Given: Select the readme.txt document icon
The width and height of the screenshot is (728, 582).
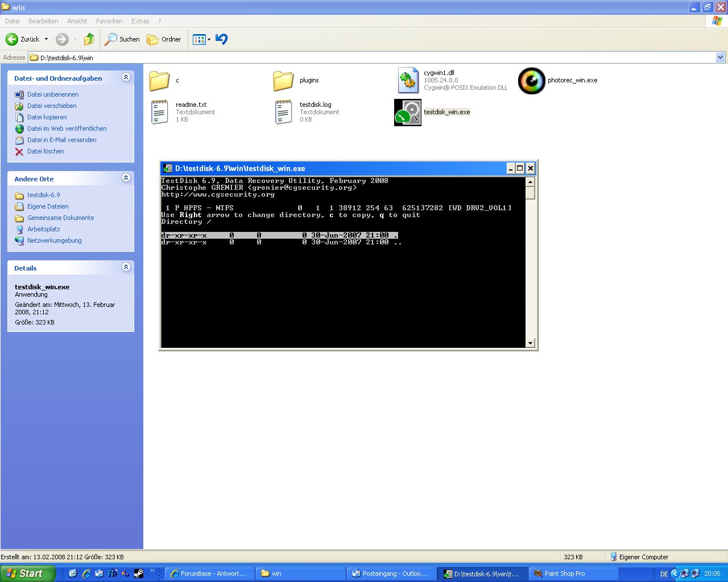Looking at the screenshot, I should click(160, 112).
